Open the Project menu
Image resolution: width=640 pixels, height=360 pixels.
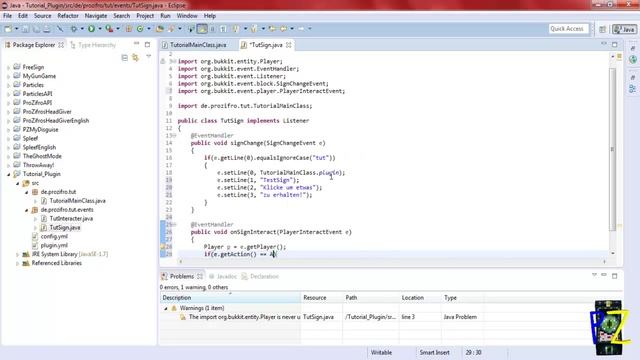click(x=145, y=16)
